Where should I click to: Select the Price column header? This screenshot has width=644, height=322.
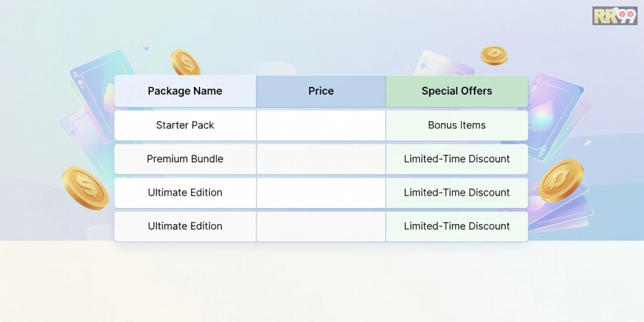(x=321, y=91)
